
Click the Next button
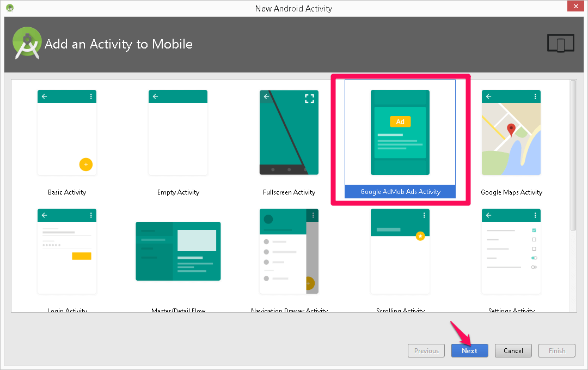coord(469,350)
